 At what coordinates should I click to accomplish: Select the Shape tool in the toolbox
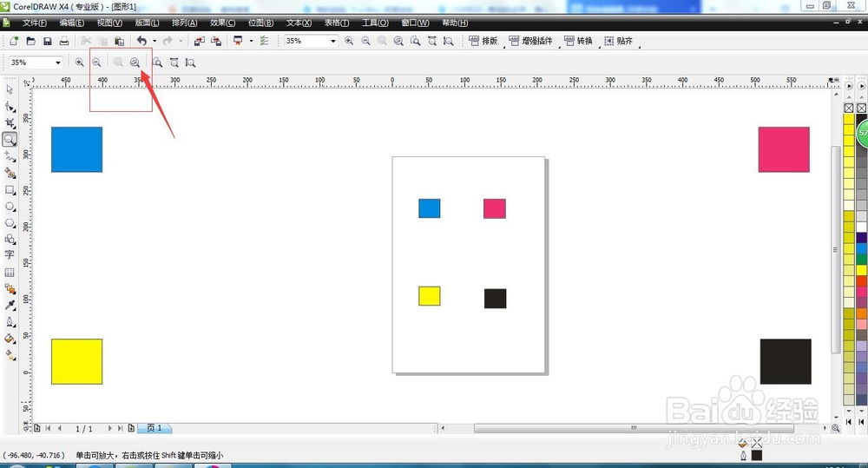(10, 106)
